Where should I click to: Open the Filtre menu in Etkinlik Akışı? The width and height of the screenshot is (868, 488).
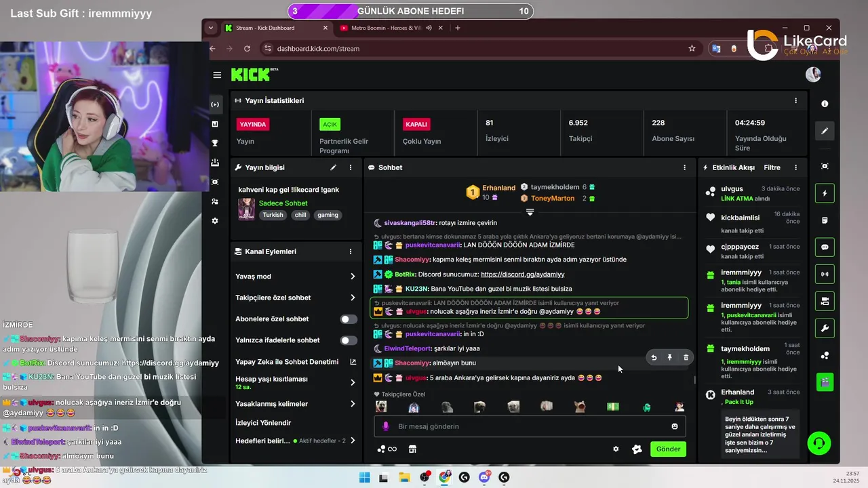click(x=772, y=167)
